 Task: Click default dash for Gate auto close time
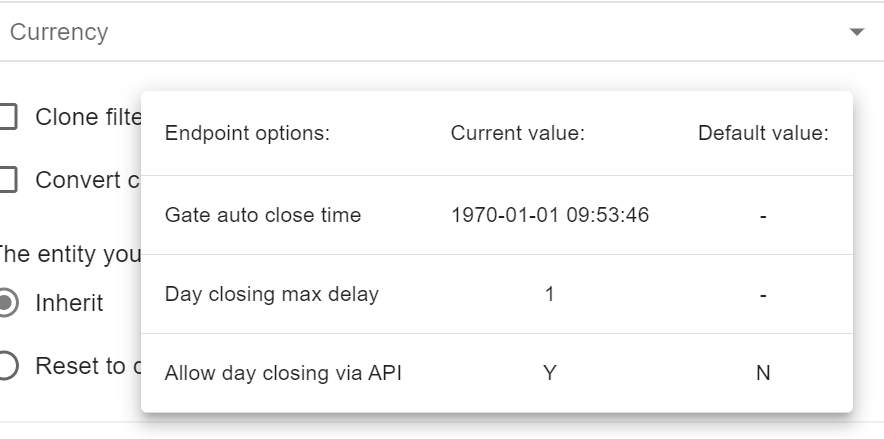point(763,215)
